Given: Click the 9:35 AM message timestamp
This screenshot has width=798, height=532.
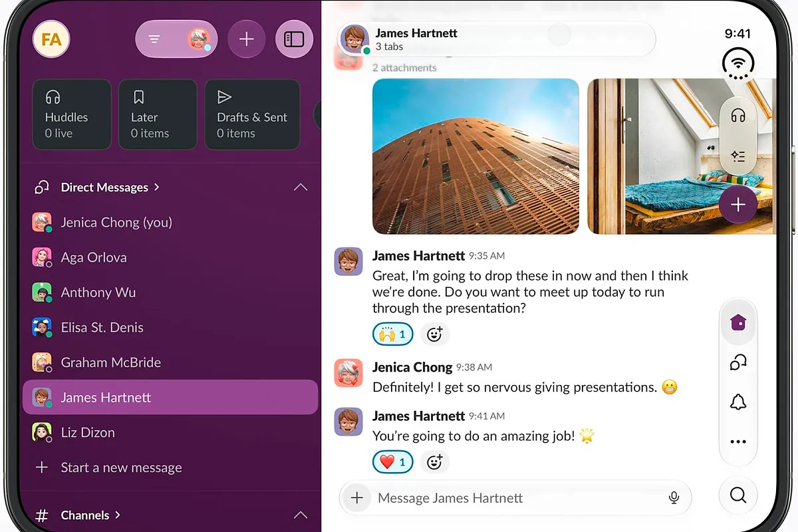Looking at the screenshot, I should pyautogui.click(x=487, y=256).
